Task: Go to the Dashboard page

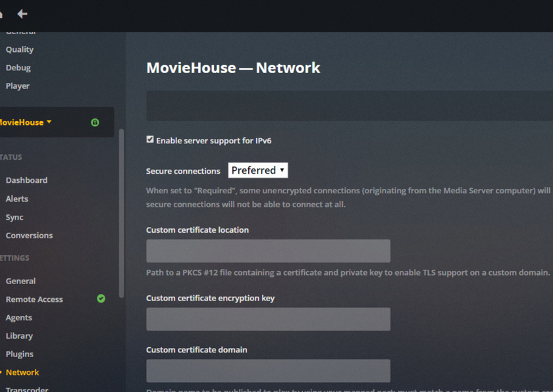Action: [26, 180]
